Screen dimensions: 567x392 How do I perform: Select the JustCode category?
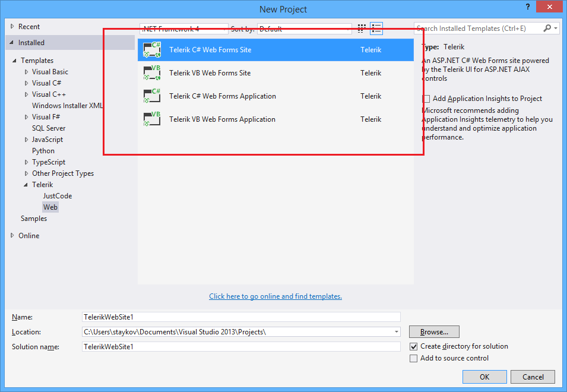click(x=58, y=196)
